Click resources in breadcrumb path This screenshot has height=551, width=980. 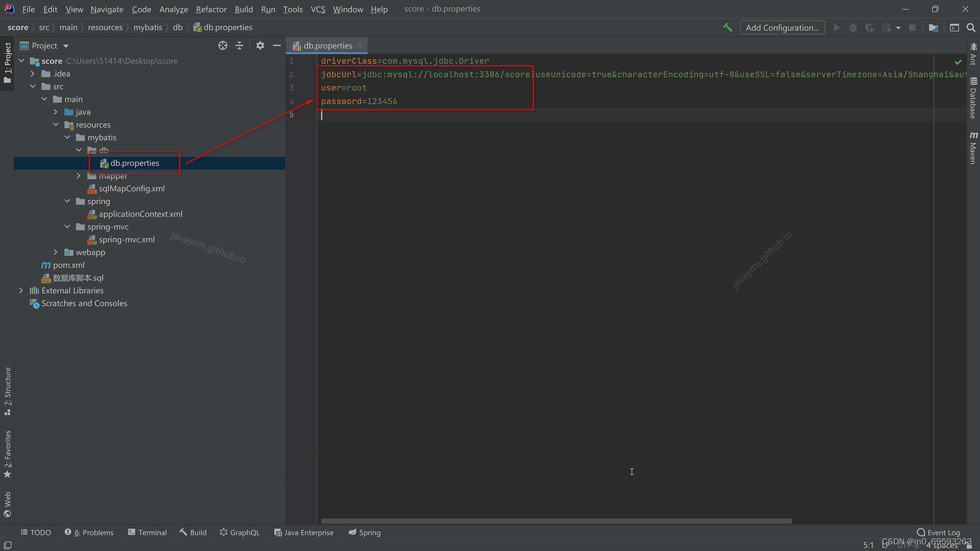point(105,27)
